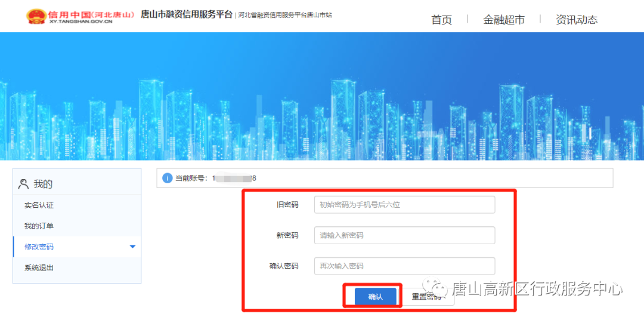Click the 重置密码 button

click(x=426, y=297)
